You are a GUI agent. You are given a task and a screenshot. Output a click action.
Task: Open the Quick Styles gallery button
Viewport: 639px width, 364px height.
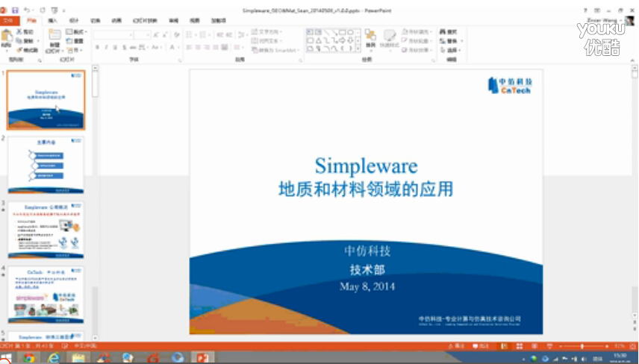(x=389, y=38)
